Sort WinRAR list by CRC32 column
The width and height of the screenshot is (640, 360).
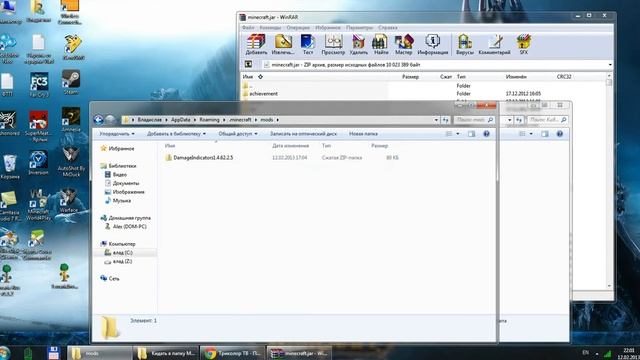click(564, 77)
